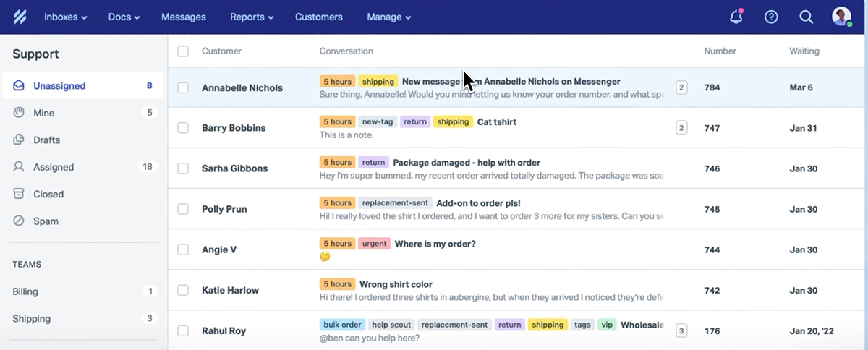Viewport: 868px width, 350px height.
Task: Select the Assigned folder
Action: (83, 167)
